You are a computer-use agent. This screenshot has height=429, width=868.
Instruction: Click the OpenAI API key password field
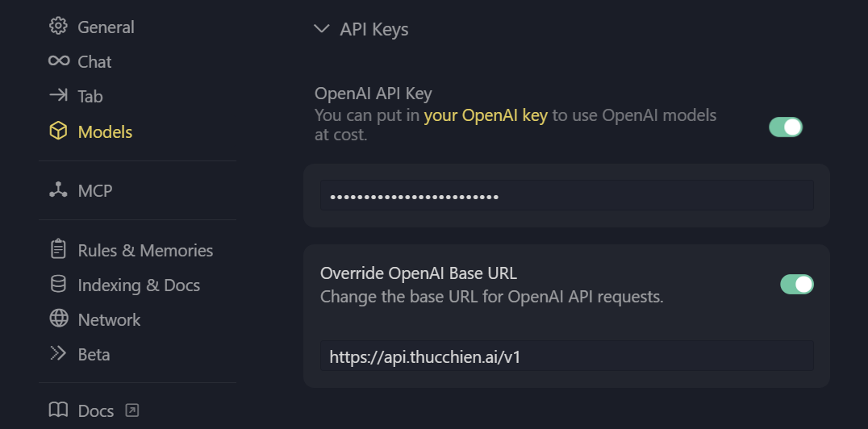pos(566,196)
